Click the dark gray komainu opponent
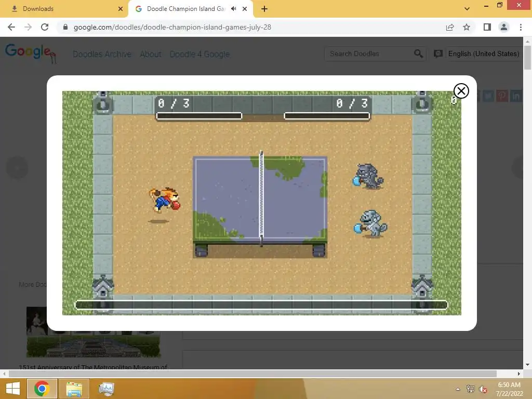532x399 pixels. click(x=368, y=176)
